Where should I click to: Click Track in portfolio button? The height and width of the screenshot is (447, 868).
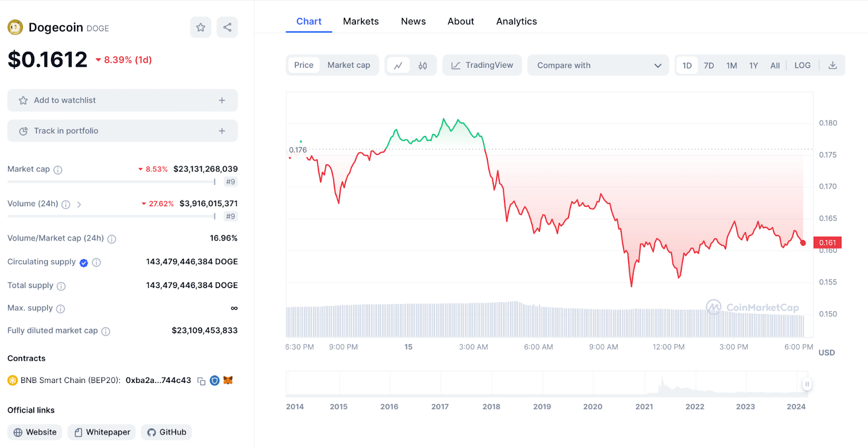click(x=123, y=131)
